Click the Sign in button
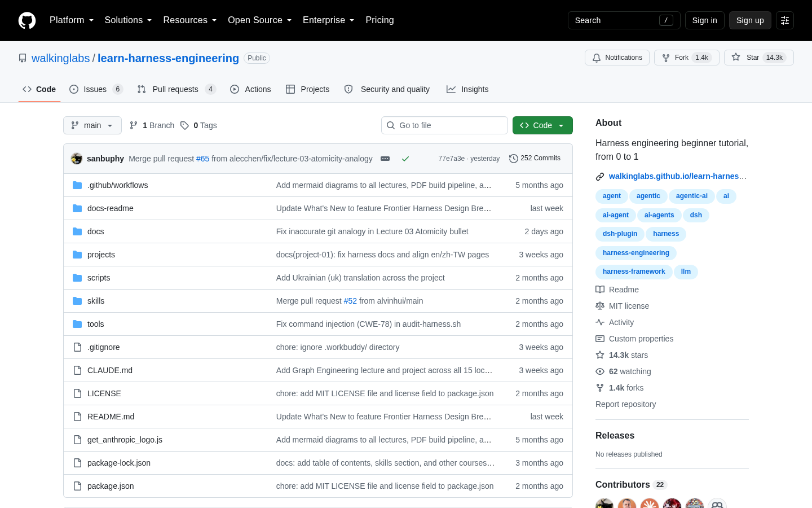This screenshot has width=812, height=508. pyautogui.click(x=705, y=20)
